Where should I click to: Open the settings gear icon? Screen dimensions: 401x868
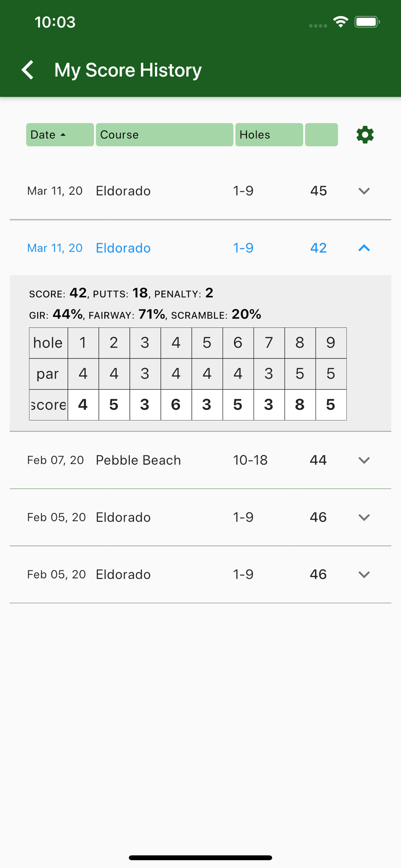click(x=365, y=135)
